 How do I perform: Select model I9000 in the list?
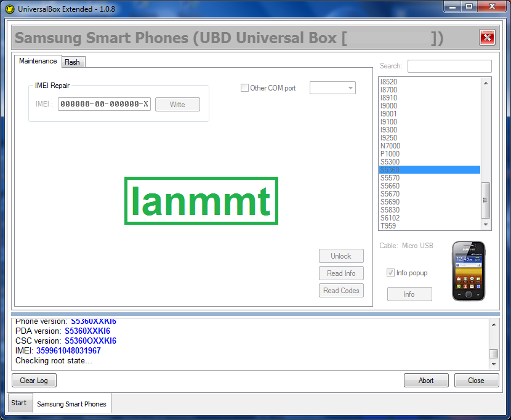[430, 106]
